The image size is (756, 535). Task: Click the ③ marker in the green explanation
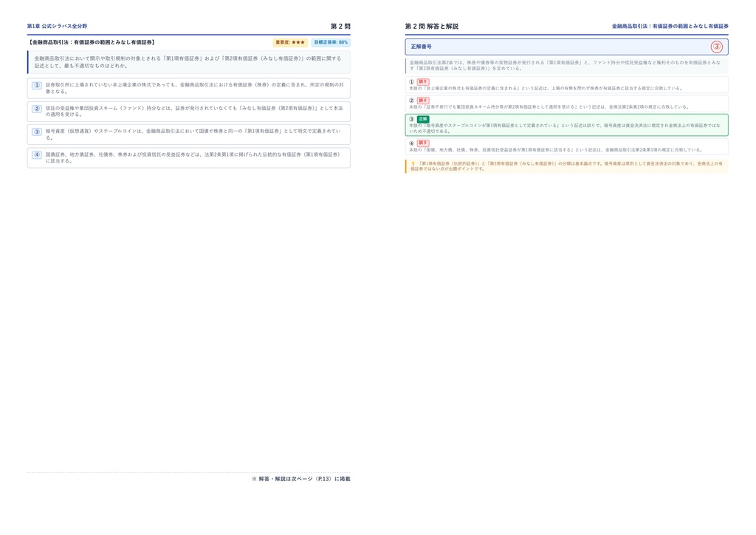(x=412, y=119)
